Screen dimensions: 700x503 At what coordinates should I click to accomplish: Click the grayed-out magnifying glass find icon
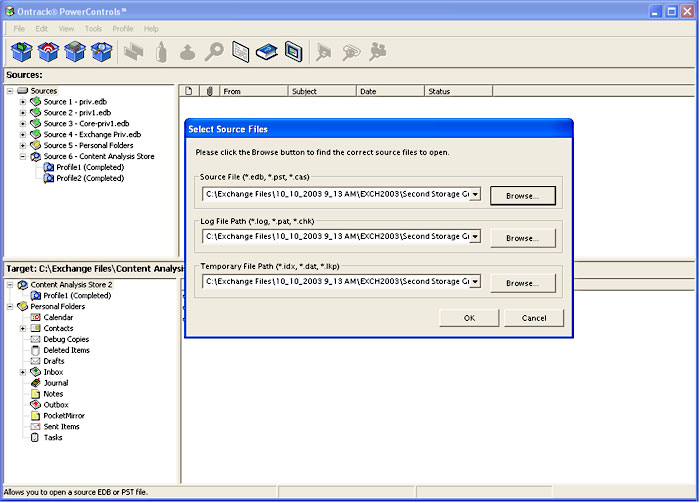pyautogui.click(x=214, y=52)
